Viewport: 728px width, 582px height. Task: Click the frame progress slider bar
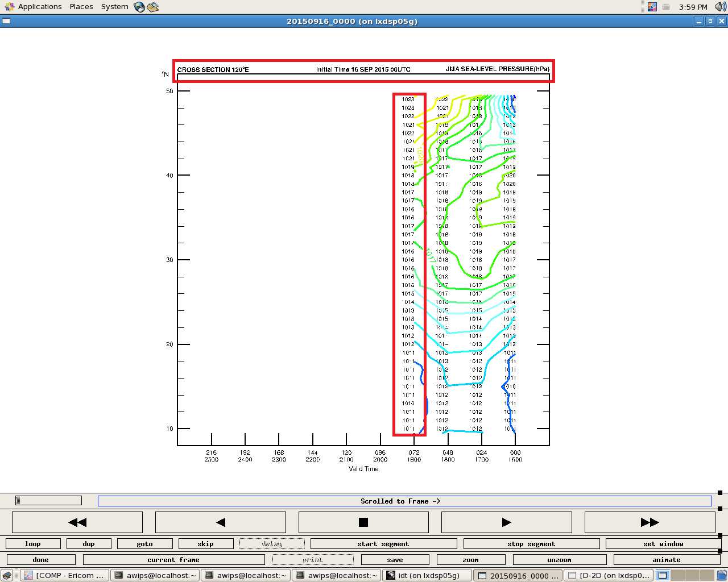click(x=49, y=501)
